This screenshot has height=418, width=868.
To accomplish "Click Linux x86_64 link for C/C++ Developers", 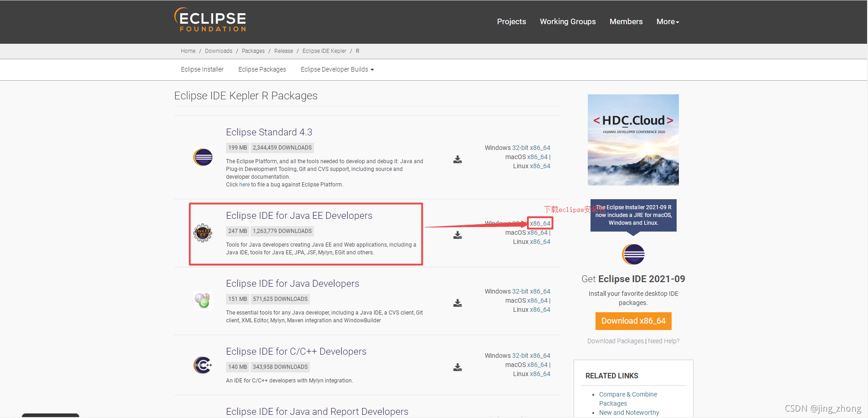I will pos(540,374).
